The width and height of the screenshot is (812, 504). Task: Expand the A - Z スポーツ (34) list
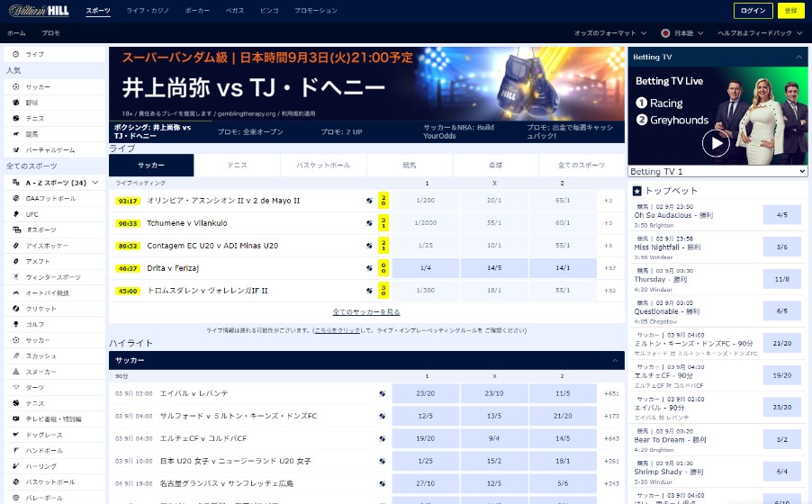pyautogui.click(x=55, y=183)
